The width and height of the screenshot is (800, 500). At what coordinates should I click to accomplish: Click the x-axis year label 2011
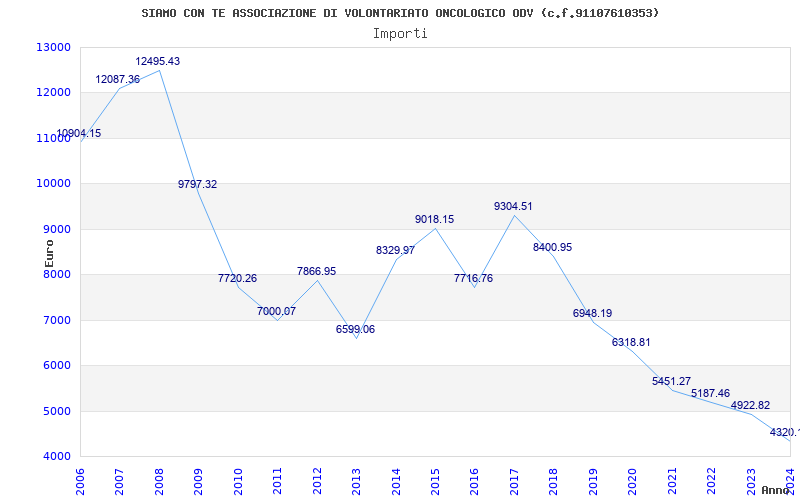278,481
